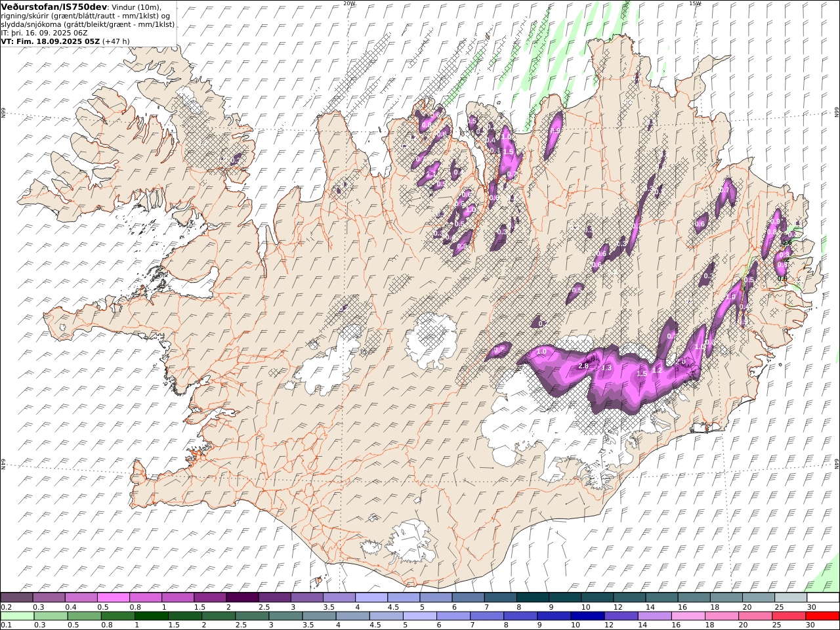Image resolution: width=840 pixels, height=630 pixels.
Task: Pick the darkest purple swatch labelled 2
Action: (x=241, y=598)
